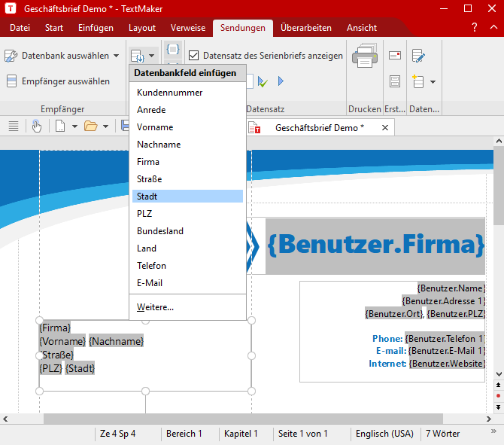The width and height of the screenshot is (504, 445).
Task: Click the field braces icon
Action: tap(173, 49)
